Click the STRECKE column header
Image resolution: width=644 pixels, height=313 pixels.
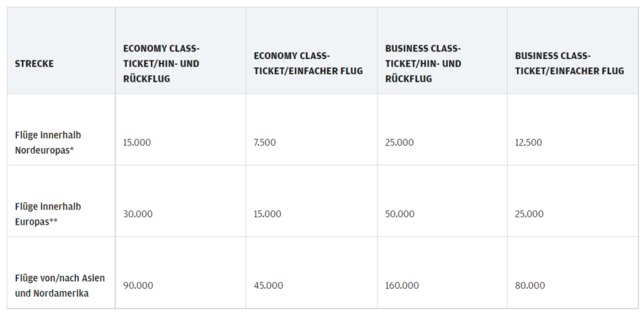(x=35, y=64)
